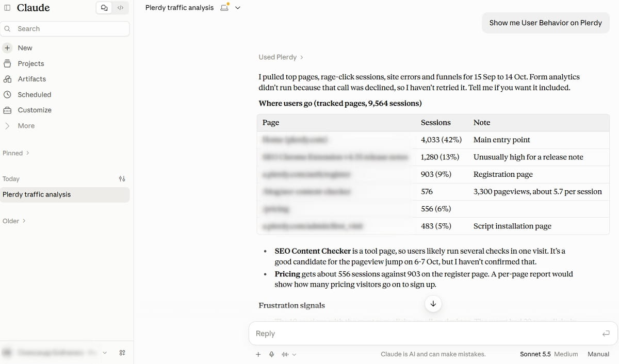Image resolution: width=619 pixels, height=364 pixels.
Task: Open the account menu chevron
Action: (x=105, y=353)
